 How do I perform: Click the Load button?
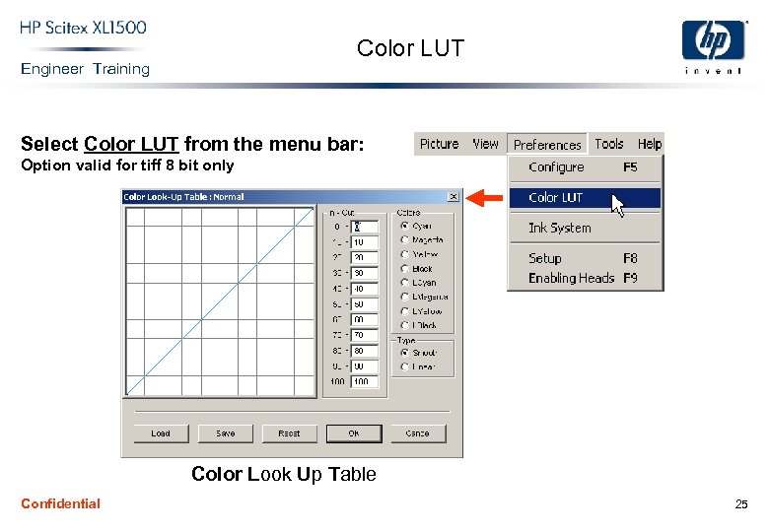[161, 433]
